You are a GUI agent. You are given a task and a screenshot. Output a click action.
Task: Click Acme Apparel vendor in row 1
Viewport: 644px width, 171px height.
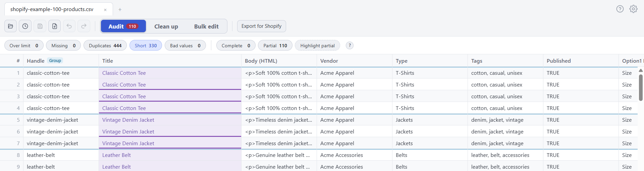(354, 73)
